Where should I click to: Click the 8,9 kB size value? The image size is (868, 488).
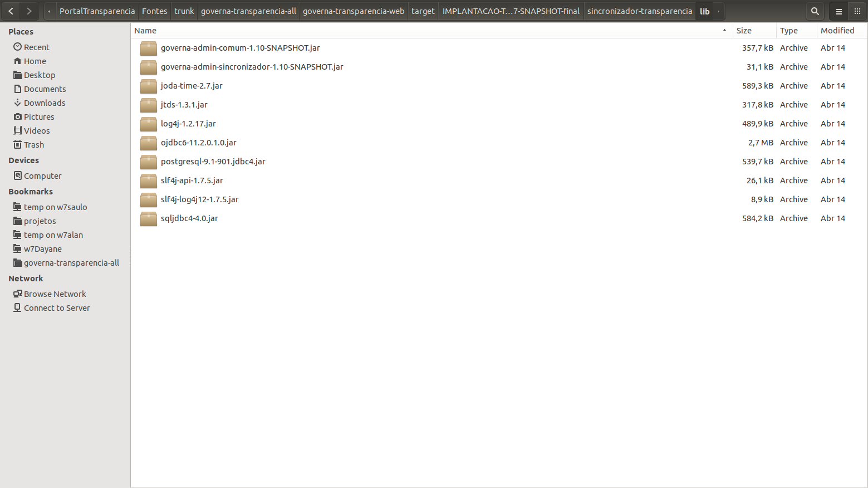762,199
